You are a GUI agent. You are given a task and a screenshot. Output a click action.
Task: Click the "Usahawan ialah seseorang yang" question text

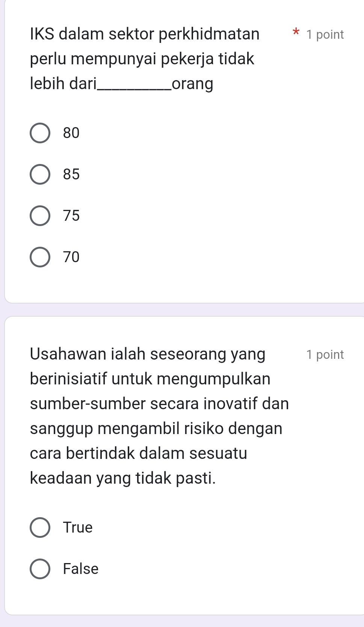click(x=148, y=354)
